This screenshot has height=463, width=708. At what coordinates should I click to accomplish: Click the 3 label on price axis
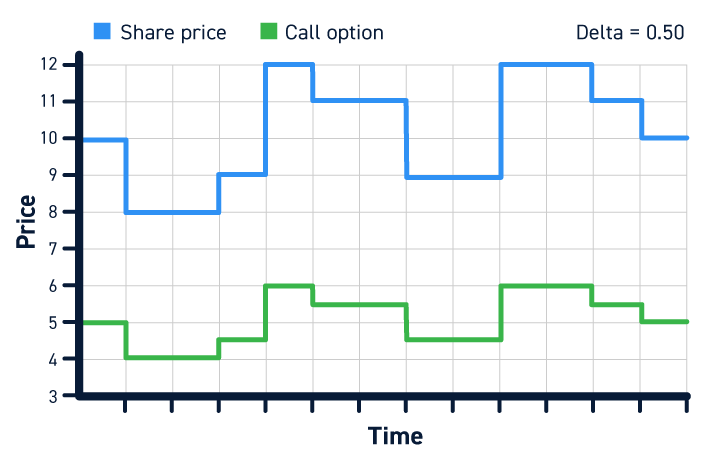coord(53,397)
